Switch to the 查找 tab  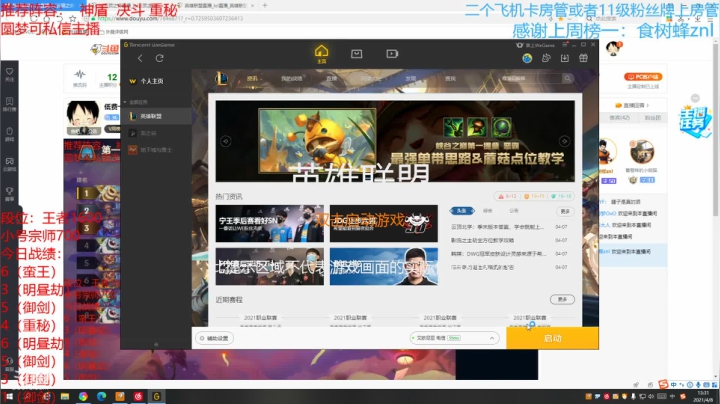450,79
